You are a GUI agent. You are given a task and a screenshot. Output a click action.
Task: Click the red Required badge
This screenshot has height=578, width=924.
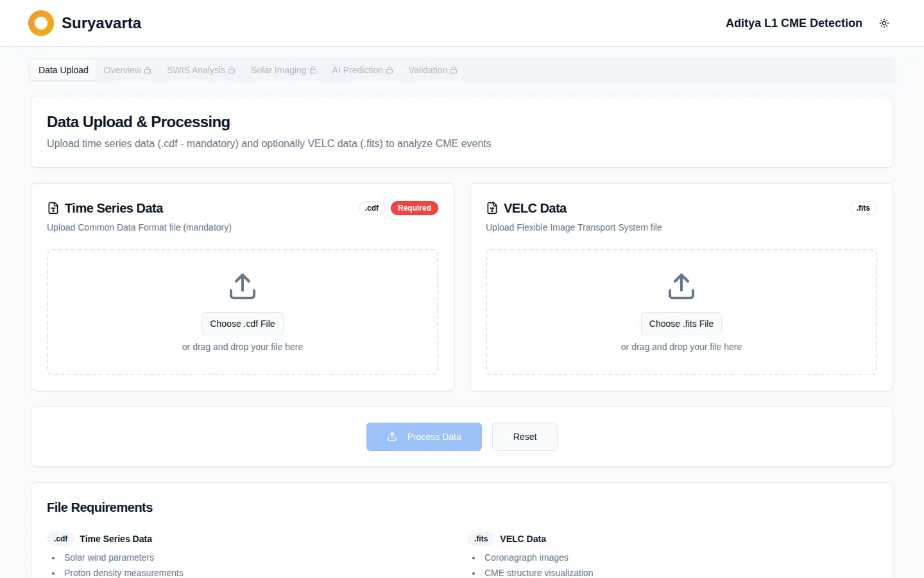pyautogui.click(x=415, y=208)
